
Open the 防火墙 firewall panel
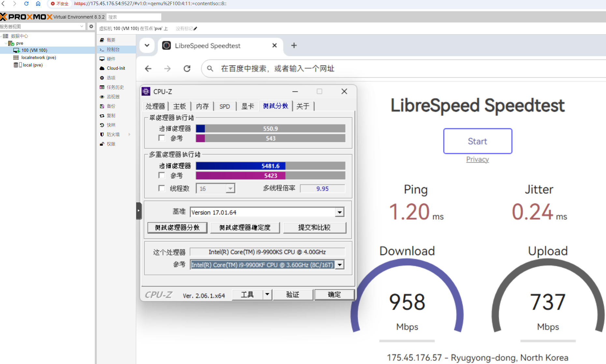116,135
